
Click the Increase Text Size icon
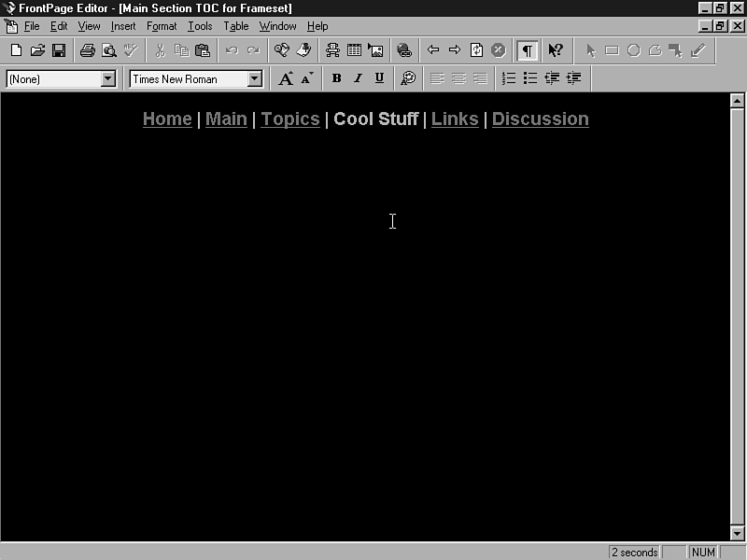point(286,78)
